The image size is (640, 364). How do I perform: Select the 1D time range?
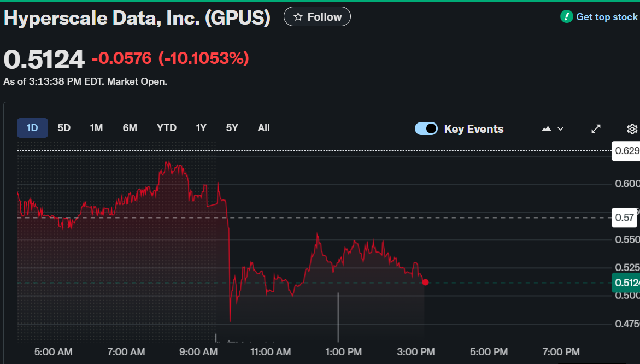click(x=32, y=128)
